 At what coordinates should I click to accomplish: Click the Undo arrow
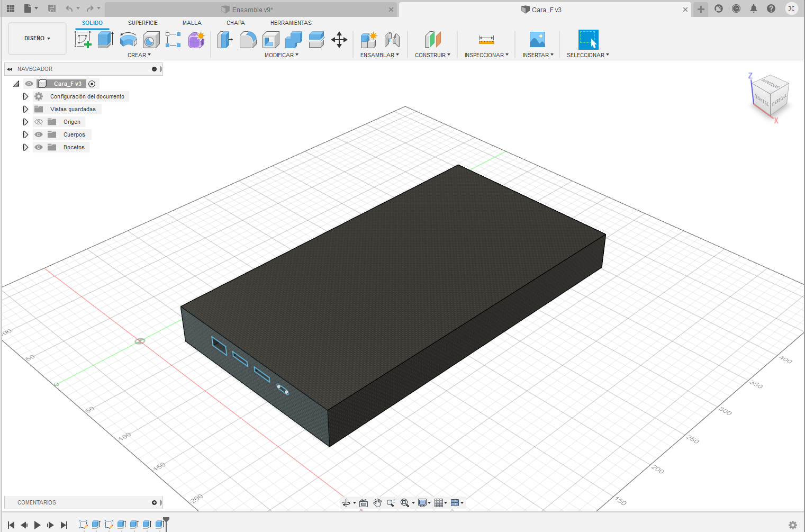pos(69,8)
